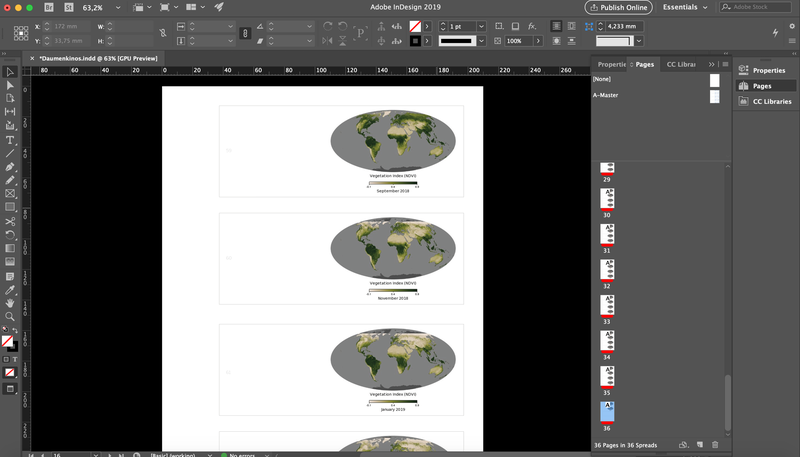Select the Content Collector tool
The image size is (800, 457).
click(x=10, y=125)
